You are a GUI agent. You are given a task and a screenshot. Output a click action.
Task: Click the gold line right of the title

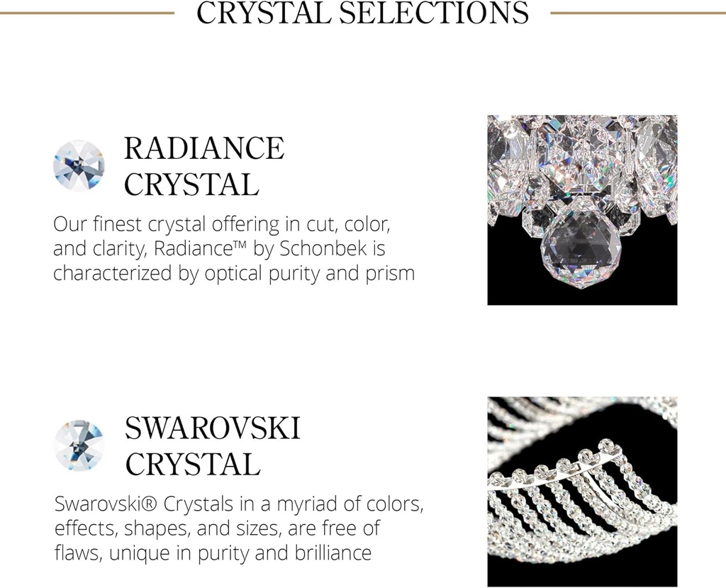click(637, 13)
